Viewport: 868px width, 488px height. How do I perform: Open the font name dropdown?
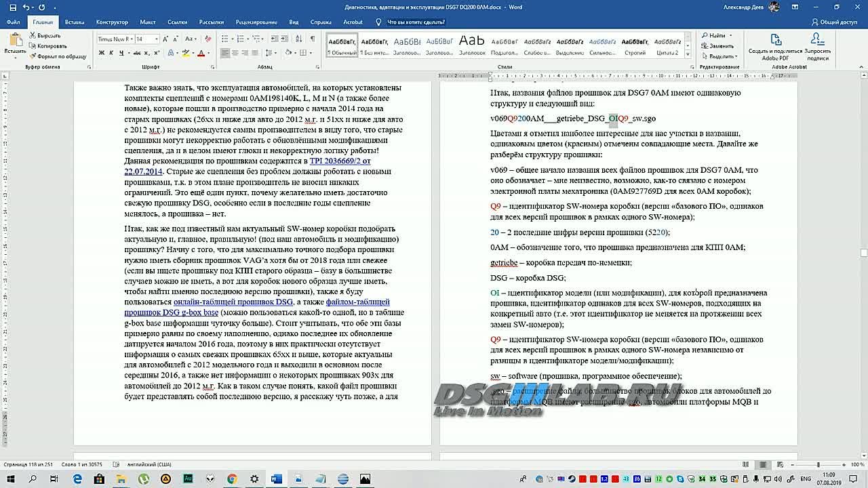click(x=132, y=39)
